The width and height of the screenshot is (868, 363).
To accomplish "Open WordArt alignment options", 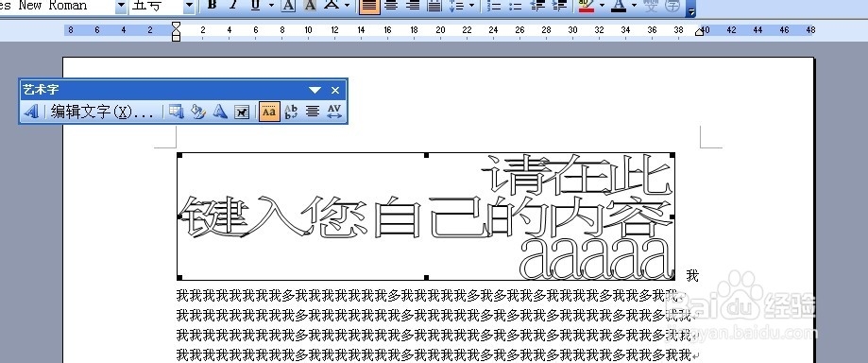I will (x=313, y=112).
